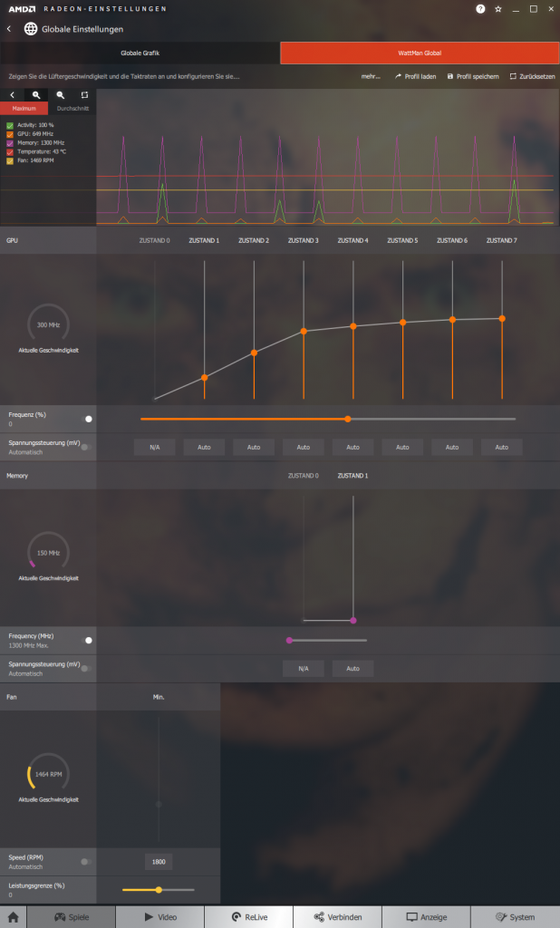Screen dimensions: 560x928
Task: Open the Video section
Action: click(x=159, y=917)
